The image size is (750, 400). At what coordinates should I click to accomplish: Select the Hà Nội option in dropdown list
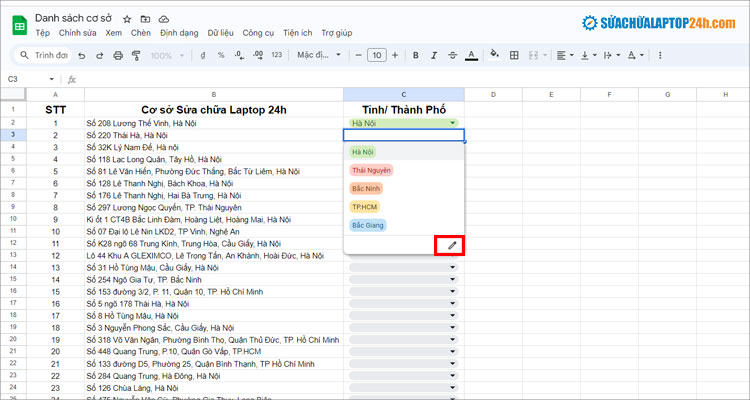pyautogui.click(x=404, y=152)
